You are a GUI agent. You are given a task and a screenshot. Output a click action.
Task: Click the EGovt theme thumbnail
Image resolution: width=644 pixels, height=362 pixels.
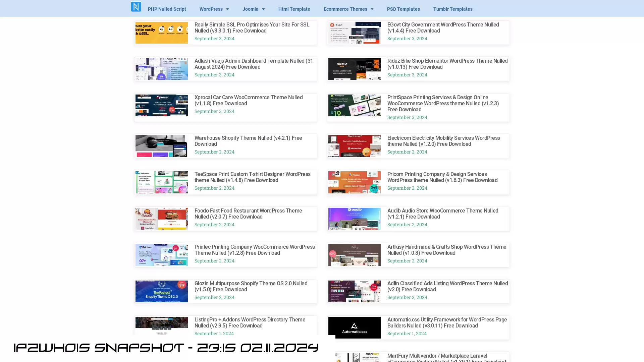click(355, 33)
